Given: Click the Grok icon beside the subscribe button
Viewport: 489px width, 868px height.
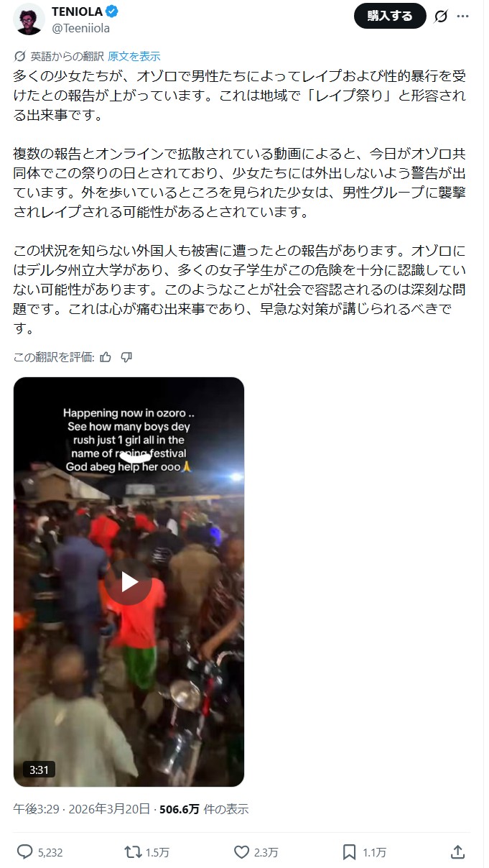Looking at the screenshot, I should 442,16.
